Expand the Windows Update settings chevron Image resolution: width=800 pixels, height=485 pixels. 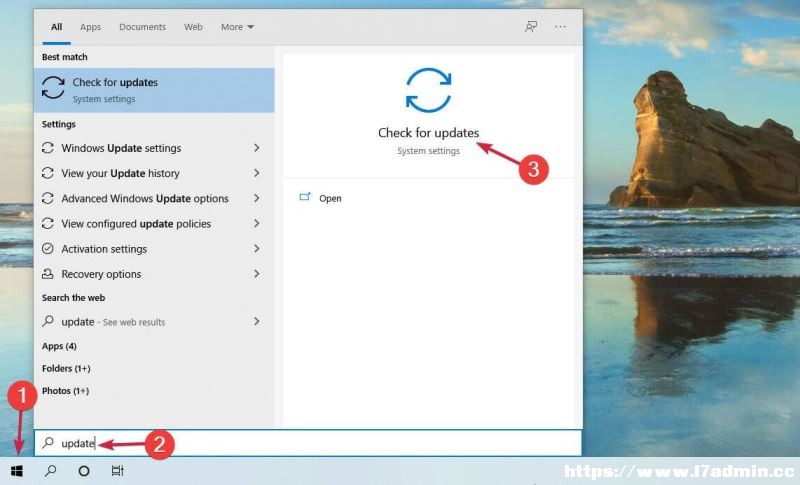click(x=257, y=148)
